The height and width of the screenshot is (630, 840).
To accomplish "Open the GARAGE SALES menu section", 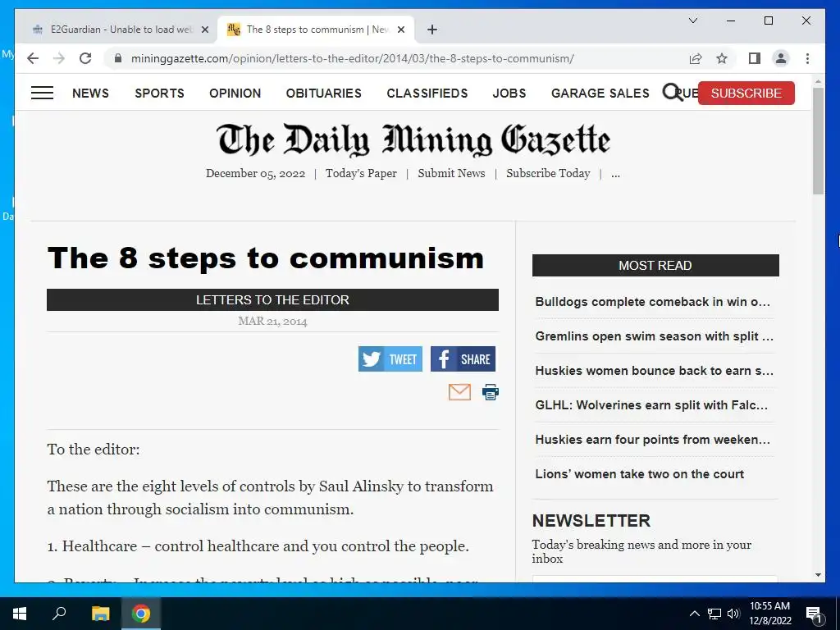I will pyautogui.click(x=600, y=94).
